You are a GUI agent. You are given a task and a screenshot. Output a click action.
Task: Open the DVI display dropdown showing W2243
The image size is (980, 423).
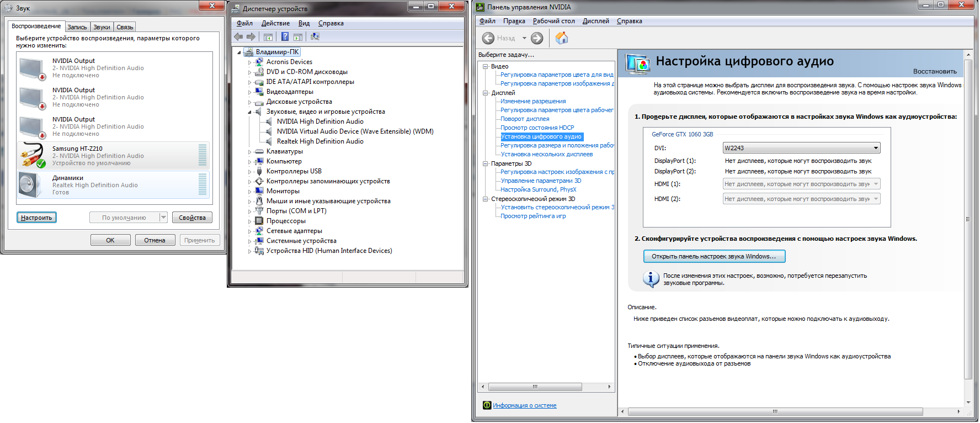pos(801,148)
